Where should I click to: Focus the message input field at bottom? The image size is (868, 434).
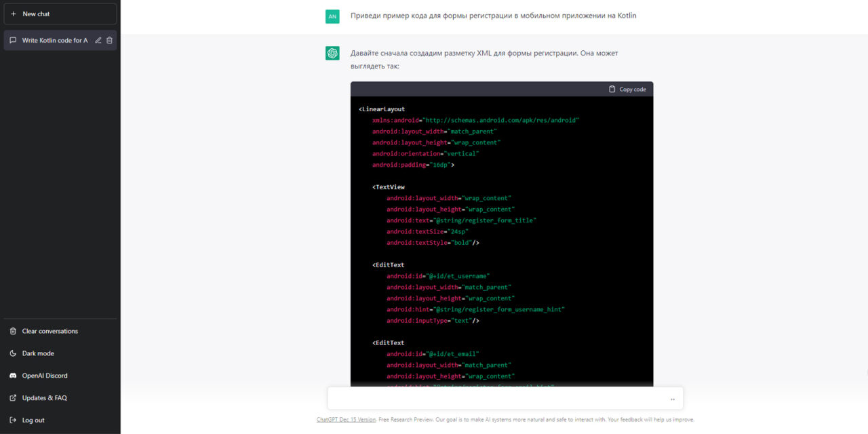click(505, 398)
